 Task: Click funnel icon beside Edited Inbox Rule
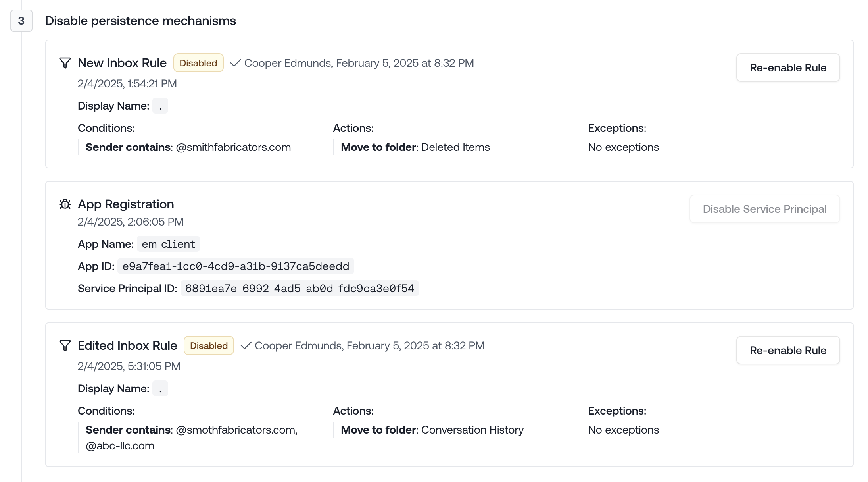(65, 345)
